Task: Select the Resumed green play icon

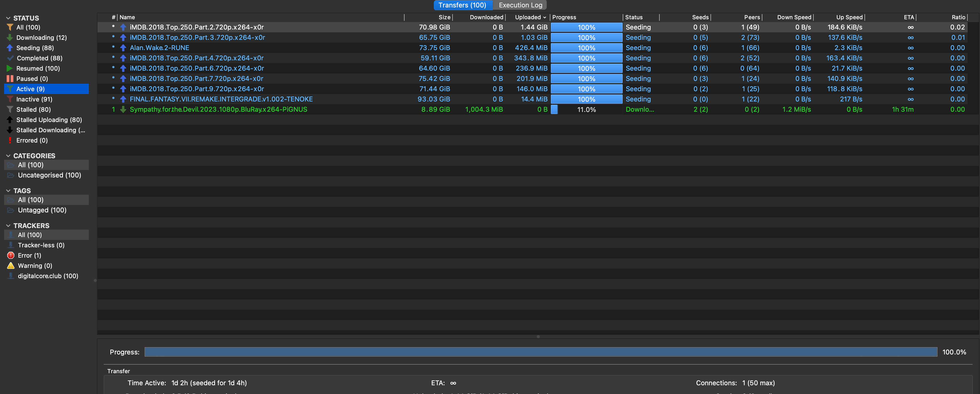Action: coord(10,69)
